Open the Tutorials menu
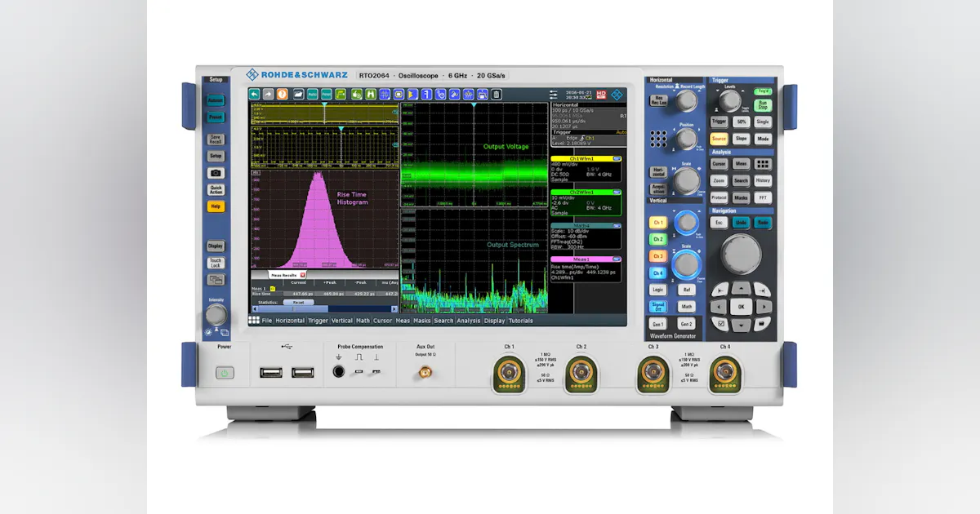980x514 pixels. (520, 321)
